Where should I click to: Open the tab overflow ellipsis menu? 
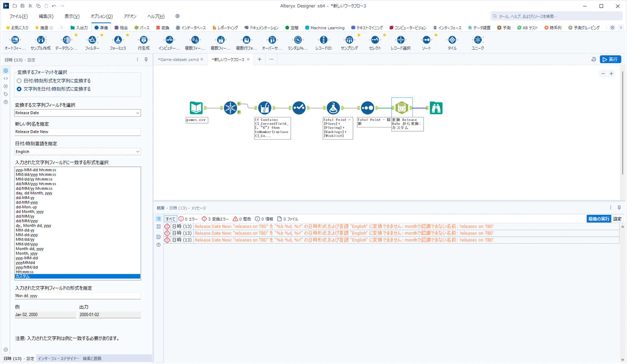pyautogui.click(x=271, y=59)
